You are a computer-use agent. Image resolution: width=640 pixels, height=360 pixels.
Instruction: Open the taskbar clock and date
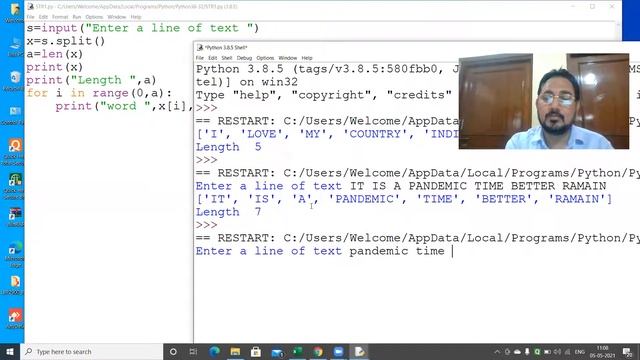(602, 352)
